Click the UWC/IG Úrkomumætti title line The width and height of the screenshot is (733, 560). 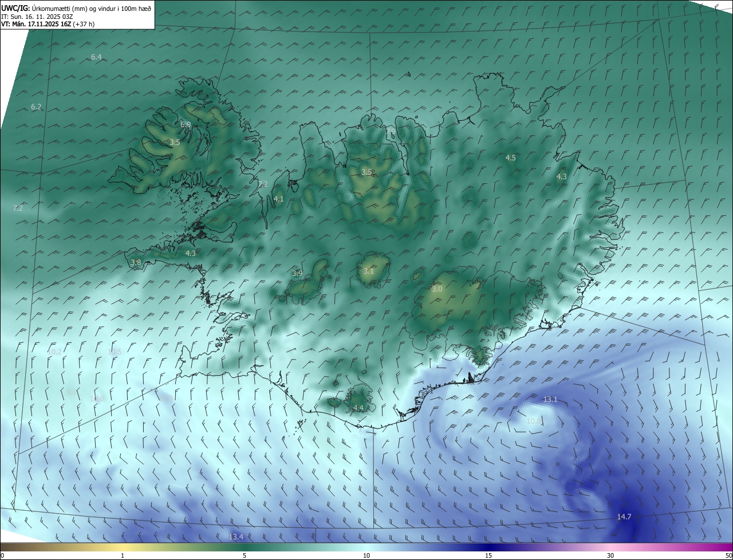pyautogui.click(x=76, y=8)
